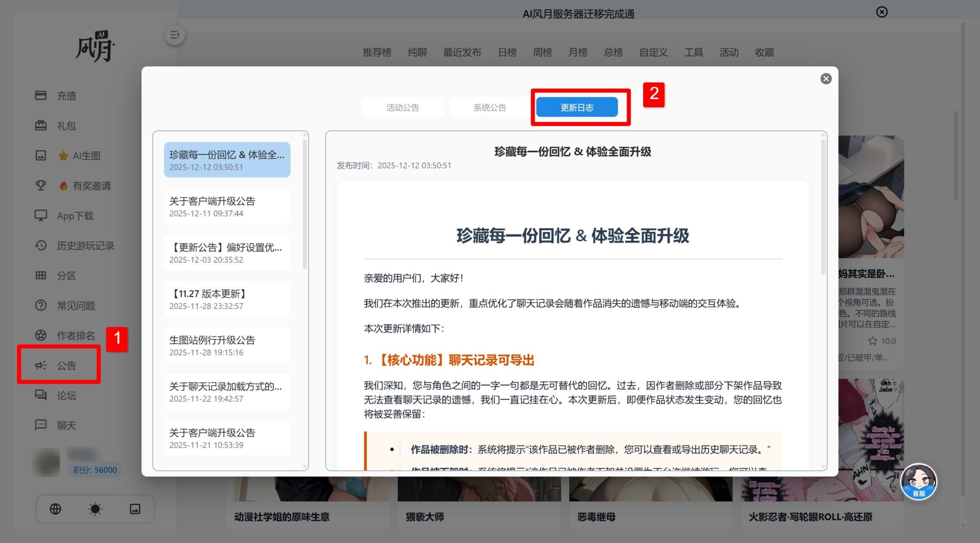Collapse the sidebar with the menu toggle
This screenshot has height=543, width=980.
pos(175,35)
